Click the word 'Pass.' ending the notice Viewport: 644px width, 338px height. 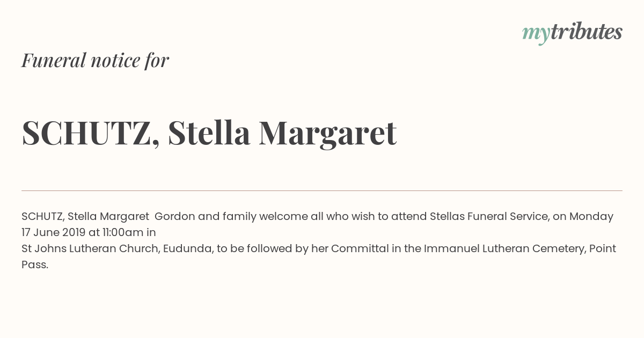point(35,265)
